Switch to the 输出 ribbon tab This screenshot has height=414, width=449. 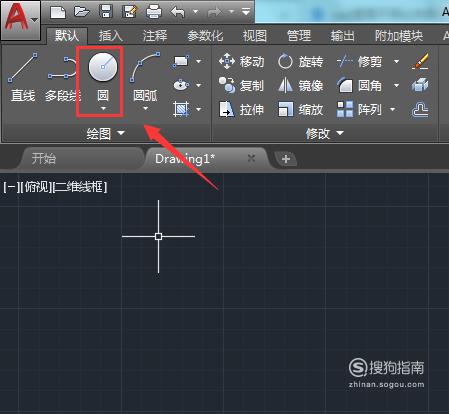tap(342, 35)
